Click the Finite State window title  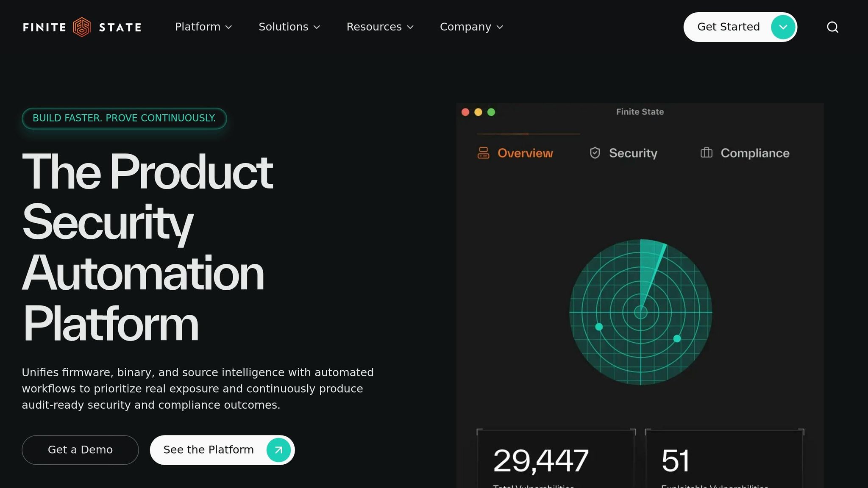coord(640,112)
